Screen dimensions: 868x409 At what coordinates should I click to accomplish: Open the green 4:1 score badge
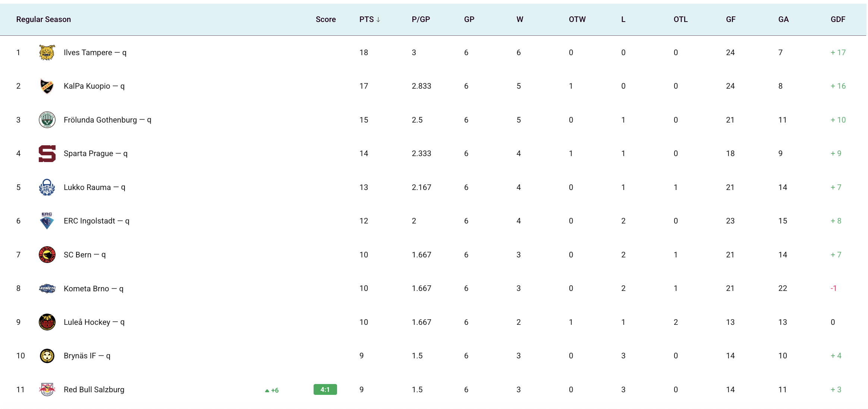[325, 390]
